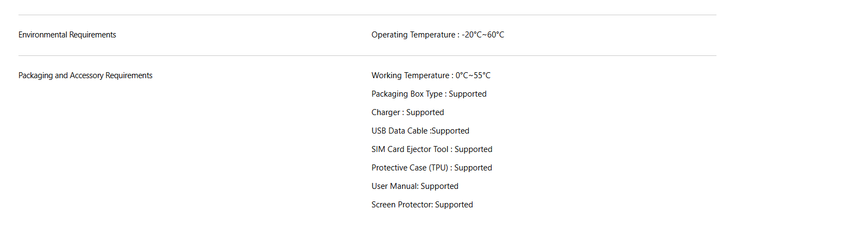Click Supported value beside Packaging Box Type
The height and width of the screenshot is (247, 868).
468,94
